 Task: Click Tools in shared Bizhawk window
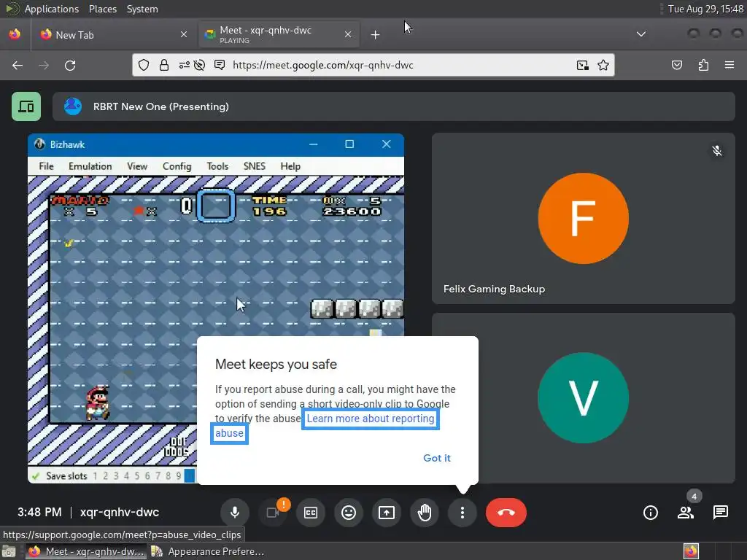(217, 166)
